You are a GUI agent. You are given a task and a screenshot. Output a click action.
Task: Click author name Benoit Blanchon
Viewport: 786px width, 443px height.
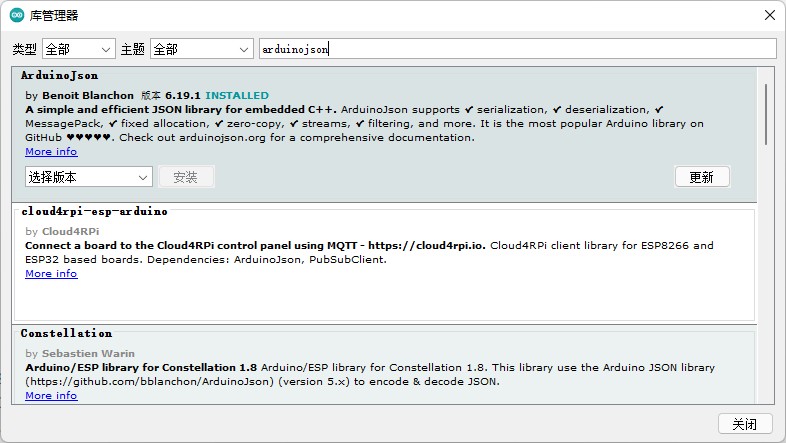click(x=88, y=95)
